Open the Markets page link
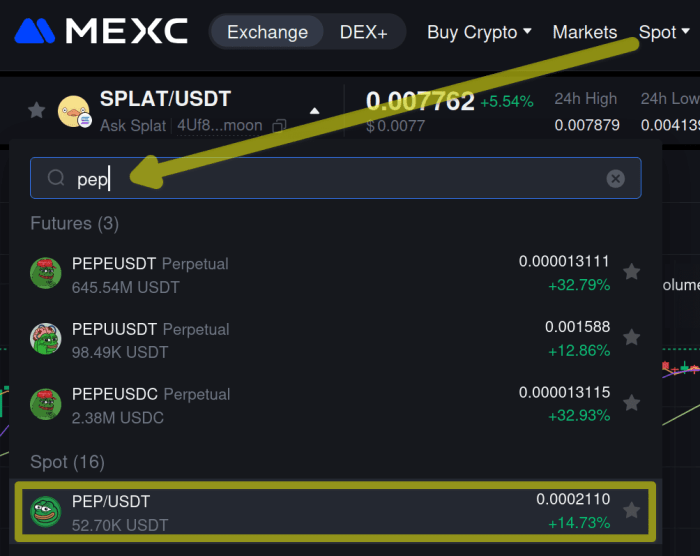 [x=585, y=32]
